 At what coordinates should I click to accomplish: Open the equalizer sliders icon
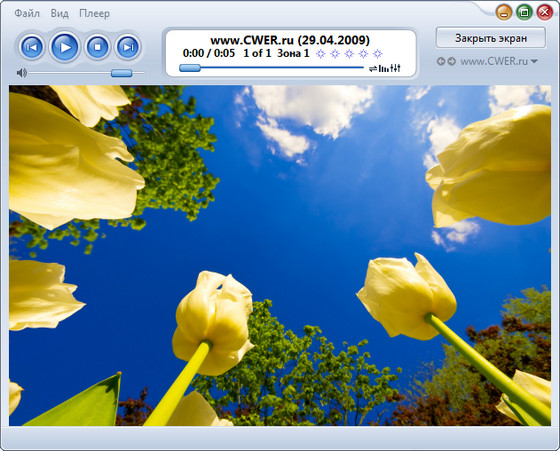[395, 68]
